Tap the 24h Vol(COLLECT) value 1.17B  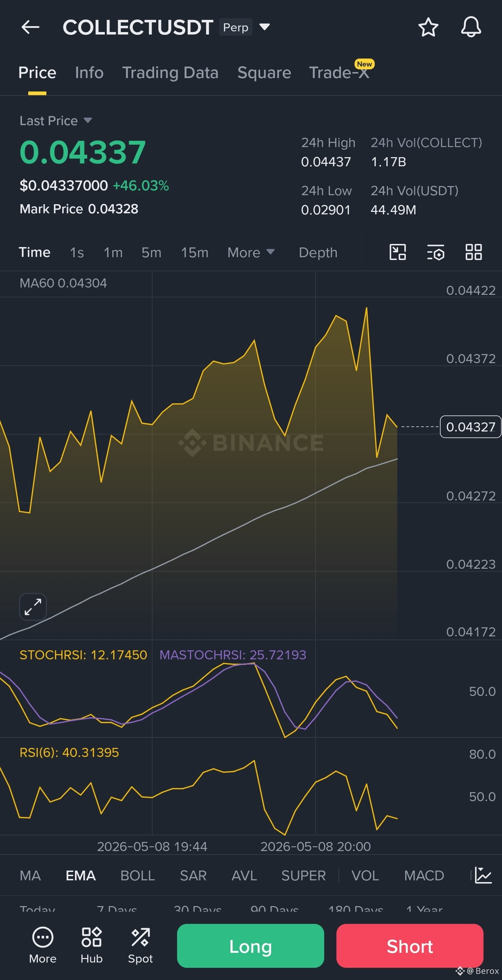[388, 162]
